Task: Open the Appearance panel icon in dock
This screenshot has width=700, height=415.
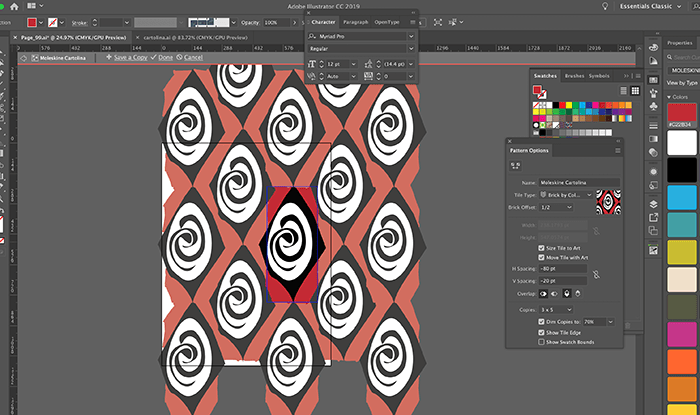Action: pos(653,172)
